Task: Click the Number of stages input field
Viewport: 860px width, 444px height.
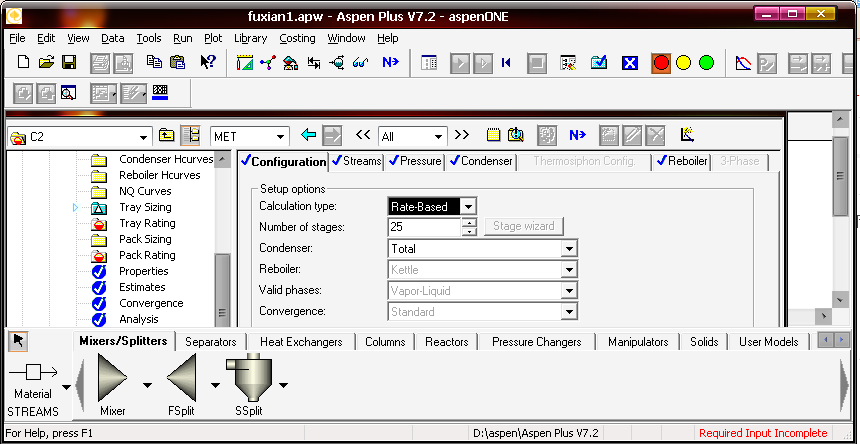Action: (424, 228)
